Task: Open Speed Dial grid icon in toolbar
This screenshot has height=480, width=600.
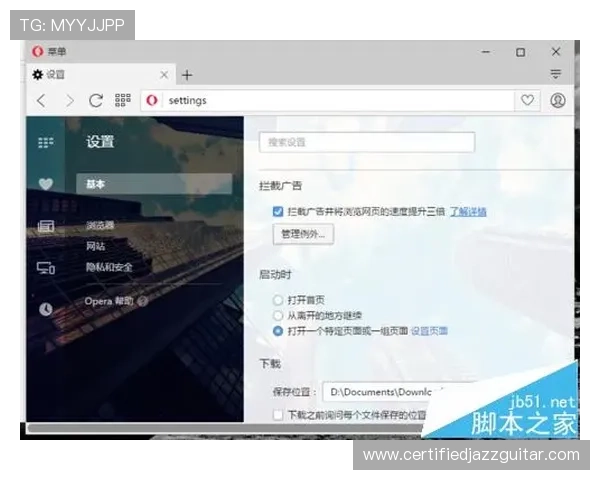Action: coord(123,100)
